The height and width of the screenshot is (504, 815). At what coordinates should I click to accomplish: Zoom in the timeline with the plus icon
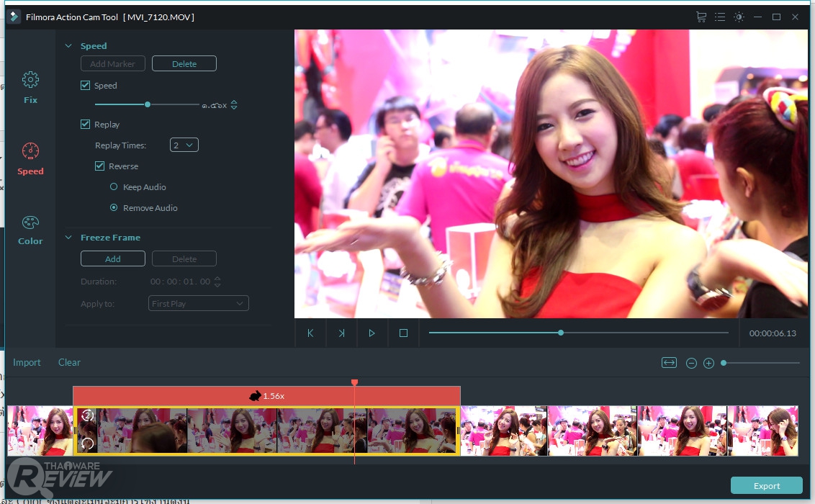click(x=708, y=363)
